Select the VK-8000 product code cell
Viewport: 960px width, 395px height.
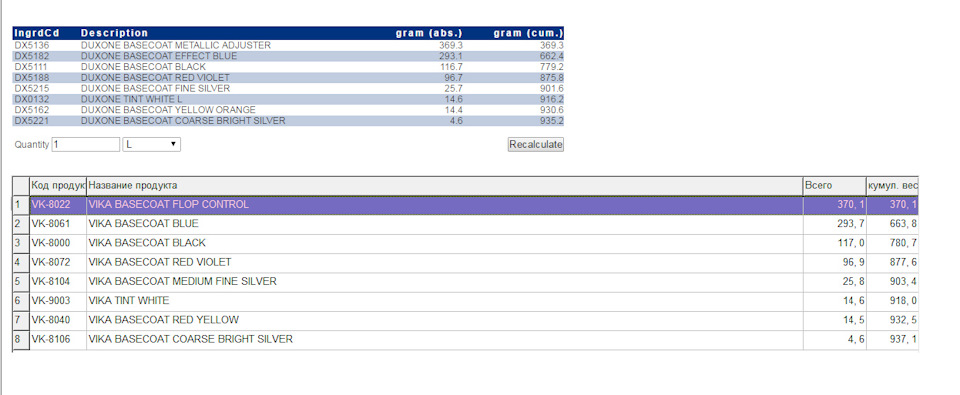(x=58, y=243)
